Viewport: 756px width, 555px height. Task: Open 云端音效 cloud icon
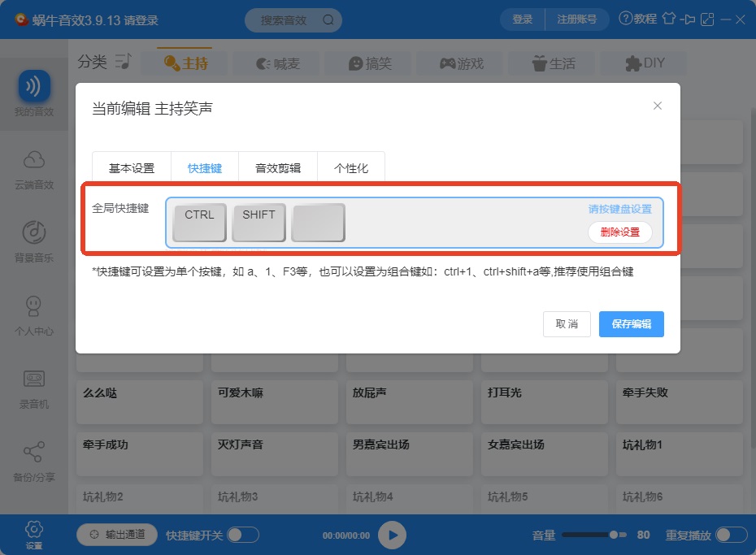(34, 160)
